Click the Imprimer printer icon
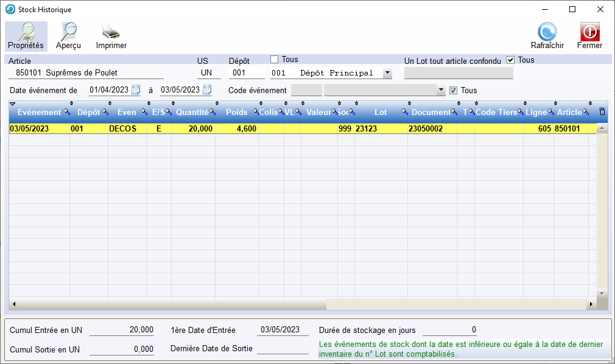This screenshot has width=615, height=364. click(111, 37)
